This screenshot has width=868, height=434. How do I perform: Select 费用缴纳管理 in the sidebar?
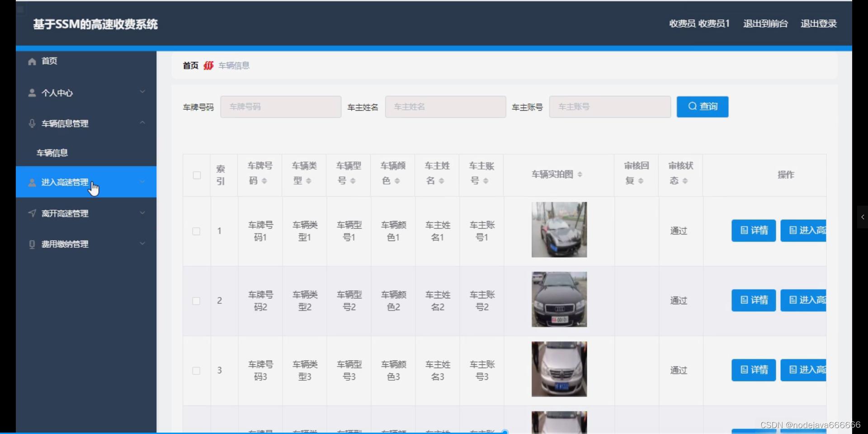86,244
